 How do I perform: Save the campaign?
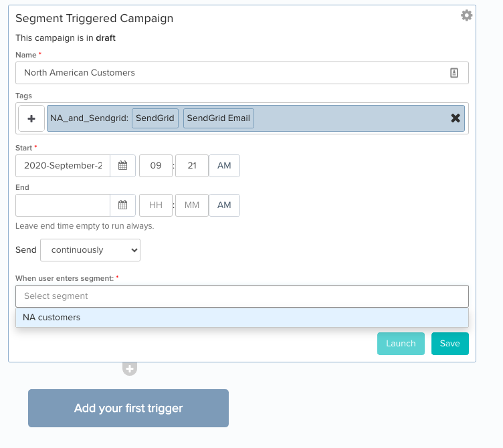[x=449, y=344]
